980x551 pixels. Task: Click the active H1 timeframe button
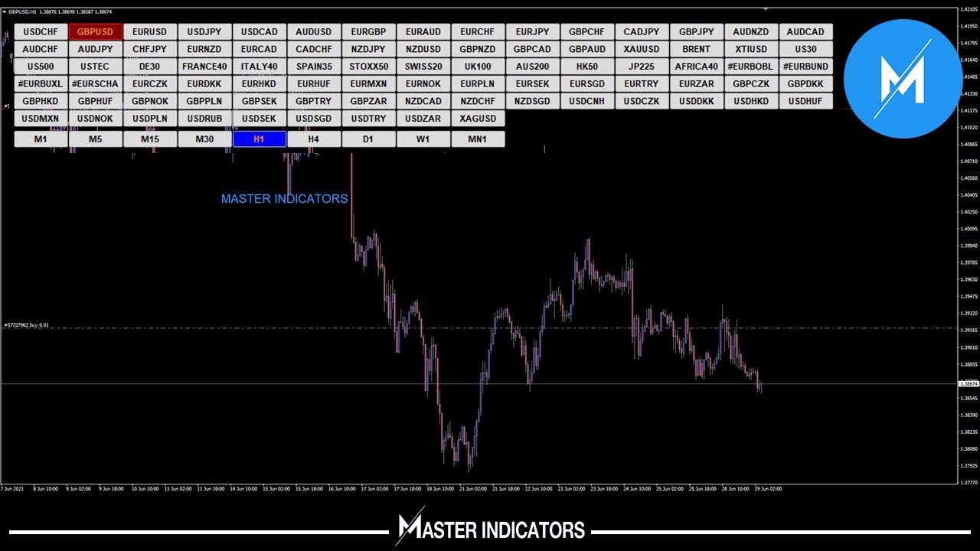[x=259, y=139]
